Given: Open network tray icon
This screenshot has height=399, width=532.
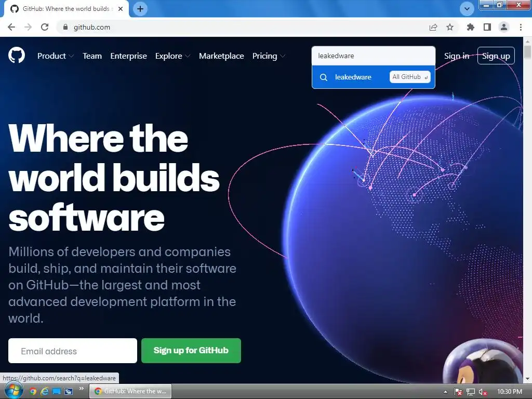Looking at the screenshot, I should click(x=471, y=392).
